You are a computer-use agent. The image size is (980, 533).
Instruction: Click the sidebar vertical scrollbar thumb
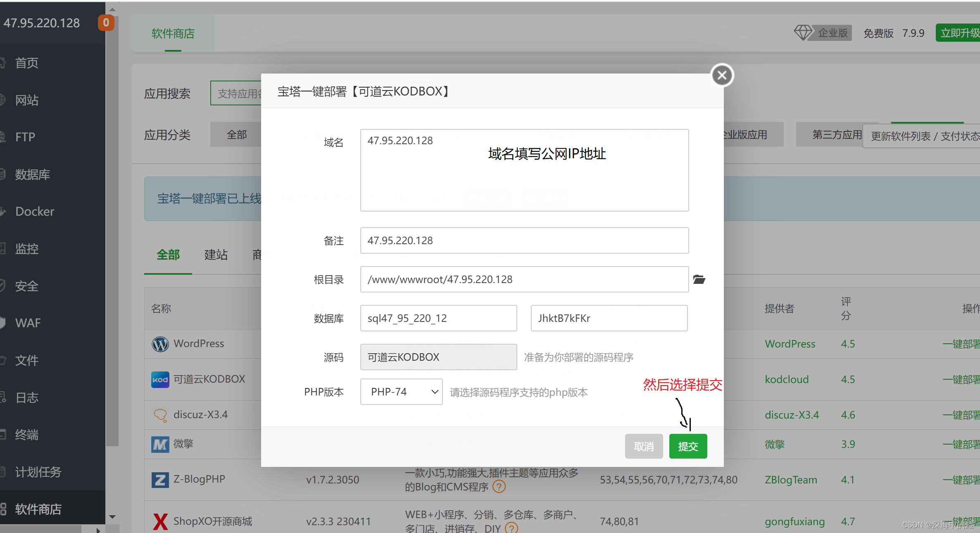click(112, 231)
